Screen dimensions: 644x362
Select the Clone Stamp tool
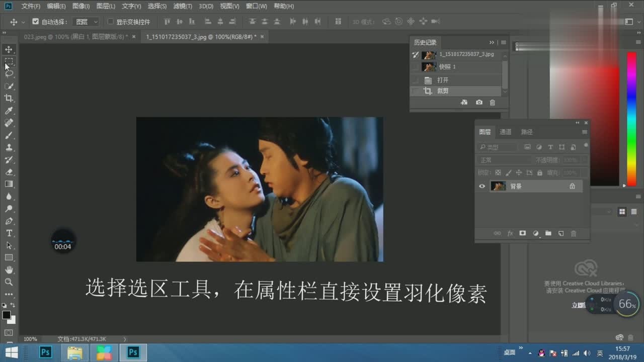tap(9, 147)
